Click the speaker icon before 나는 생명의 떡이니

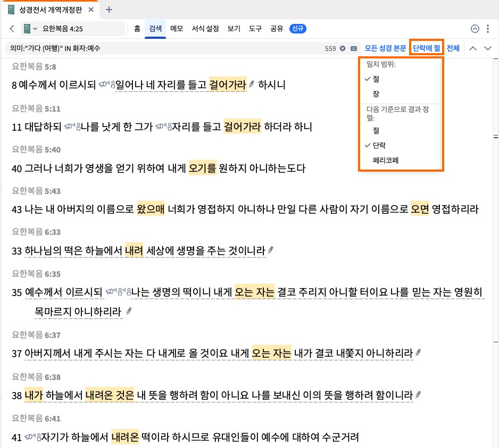click(119, 291)
